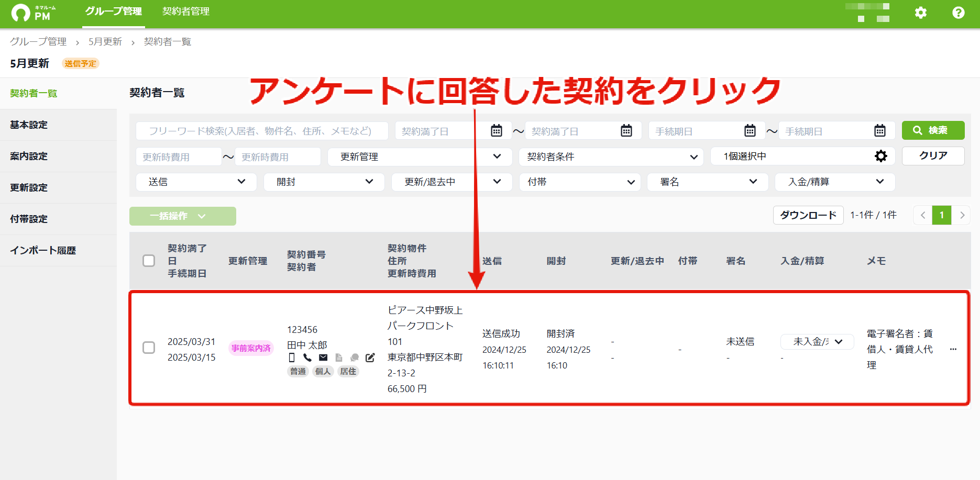The height and width of the screenshot is (480, 980).
Task: Click the キマルーム PM logo
Action: click(x=34, y=13)
